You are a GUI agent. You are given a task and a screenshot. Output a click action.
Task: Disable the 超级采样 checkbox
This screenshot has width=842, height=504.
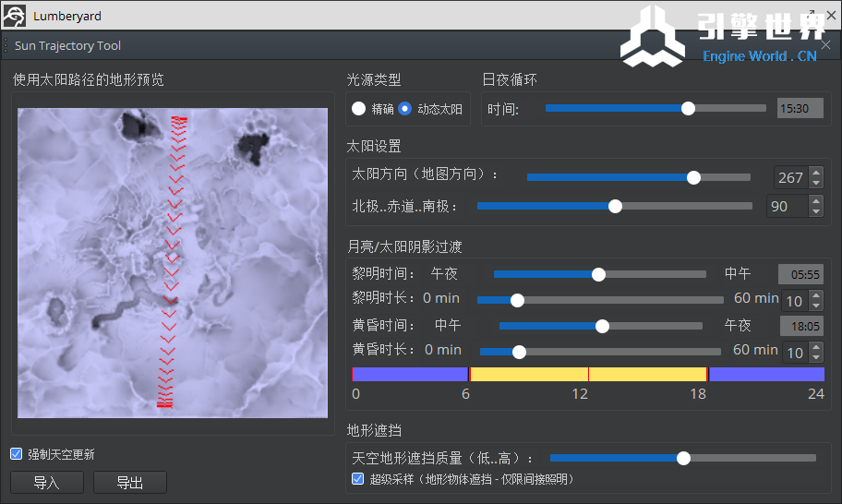358,479
